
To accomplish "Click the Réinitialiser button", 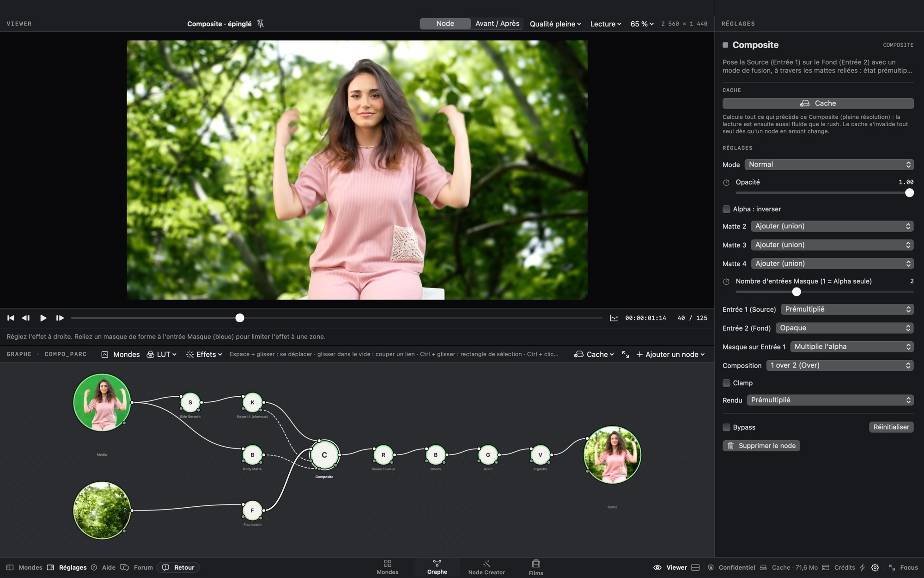I will point(891,427).
